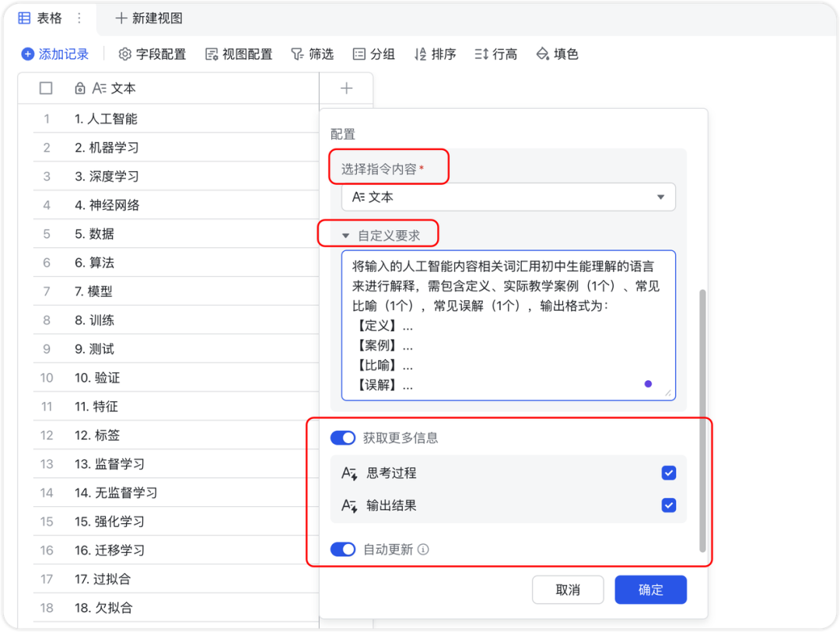Image resolution: width=840 pixels, height=632 pixels.
Task: Click the lock icon in 文本 column header
Action: (80, 89)
